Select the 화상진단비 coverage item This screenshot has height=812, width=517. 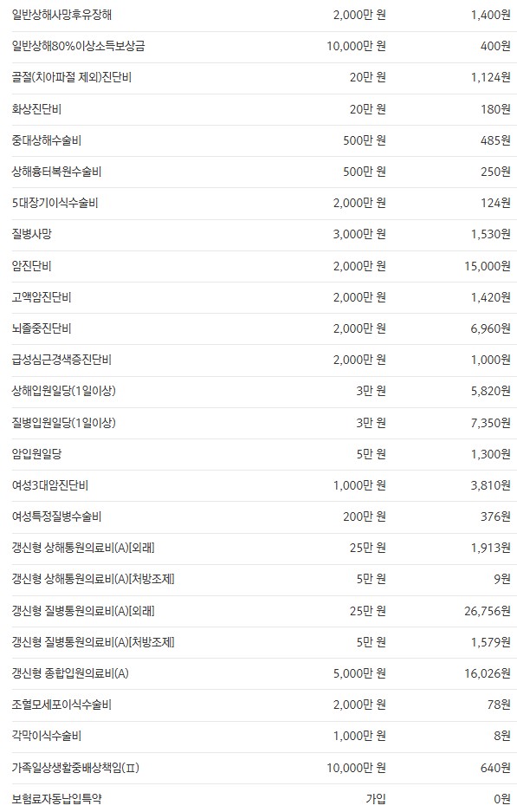point(36,109)
